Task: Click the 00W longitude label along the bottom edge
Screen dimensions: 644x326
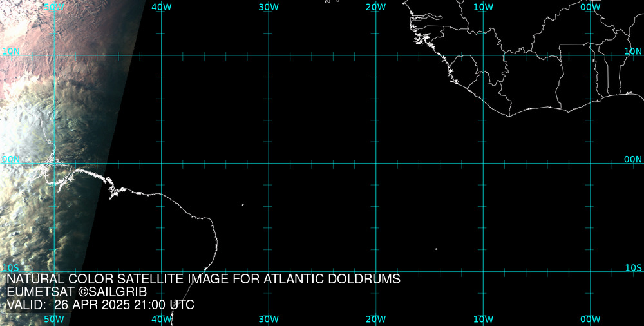Action: [x=591, y=319]
